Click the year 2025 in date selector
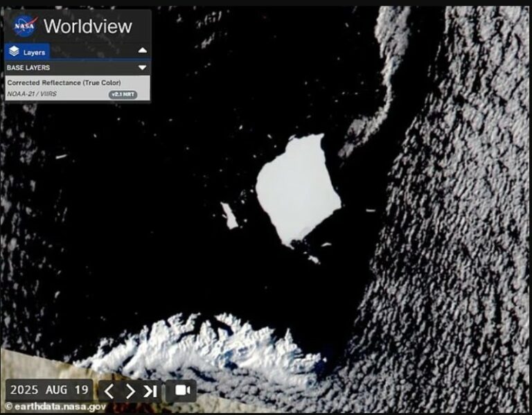532x415 pixels. [25, 390]
